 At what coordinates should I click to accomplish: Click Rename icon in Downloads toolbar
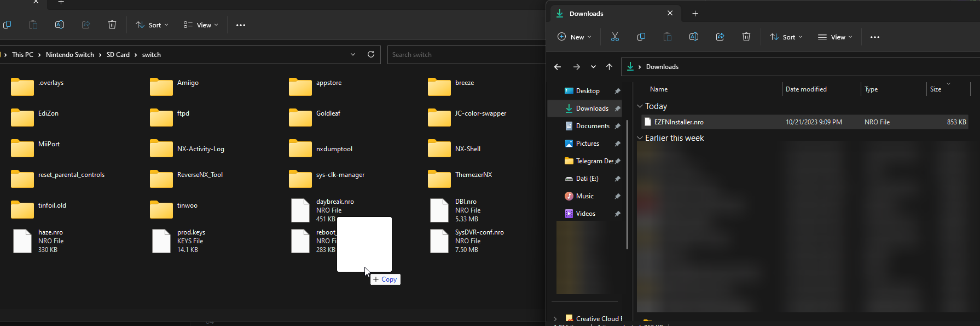click(x=694, y=37)
